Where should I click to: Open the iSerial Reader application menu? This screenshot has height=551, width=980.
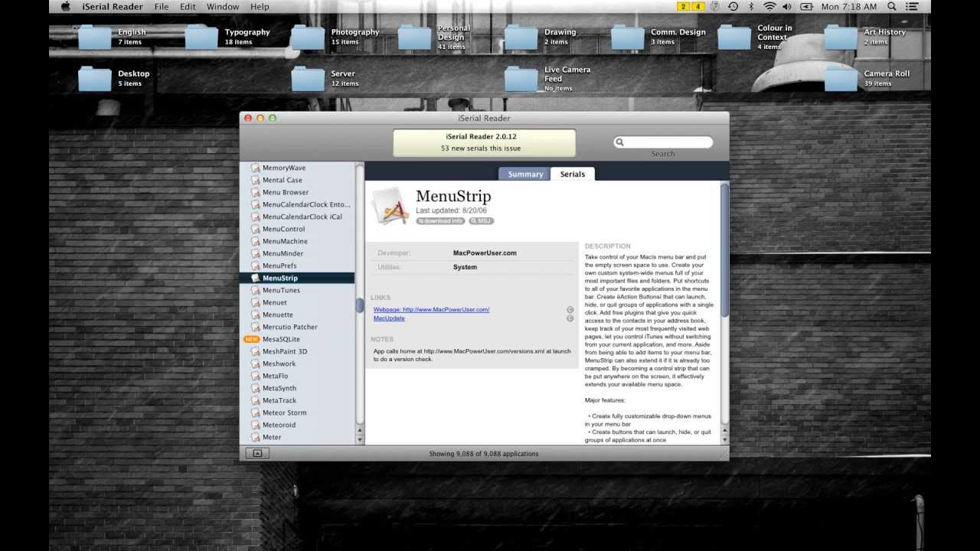coord(113,7)
